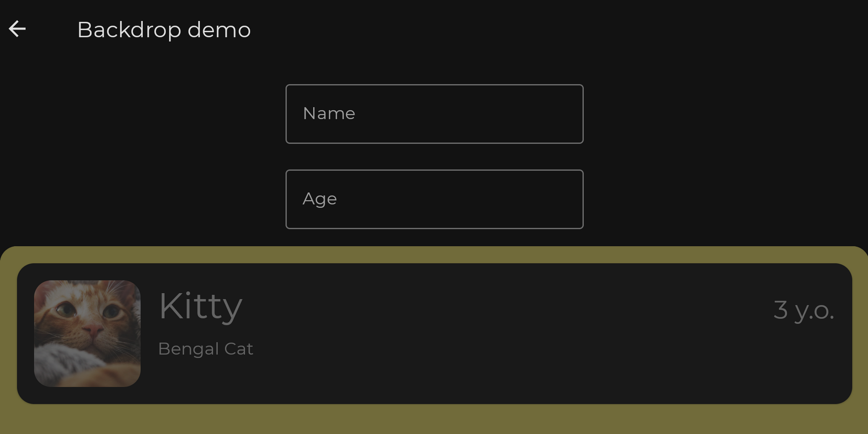Click the Bengal Cat breed label
Image resolution: width=868 pixels, height=434 pixels.
pos(205,349)
